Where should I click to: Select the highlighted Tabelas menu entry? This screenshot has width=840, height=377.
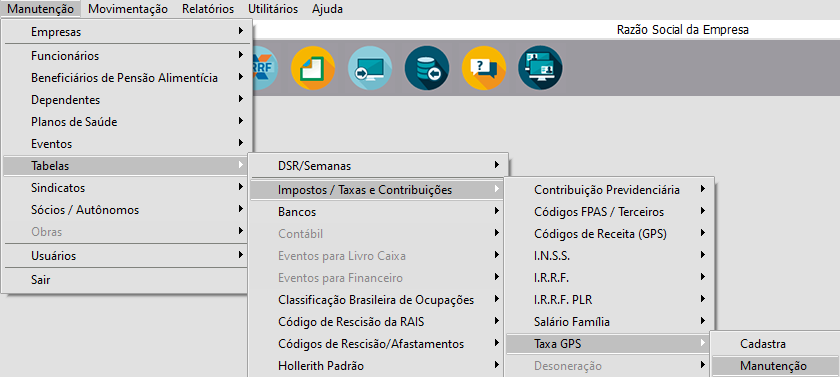tap(126, 166)
